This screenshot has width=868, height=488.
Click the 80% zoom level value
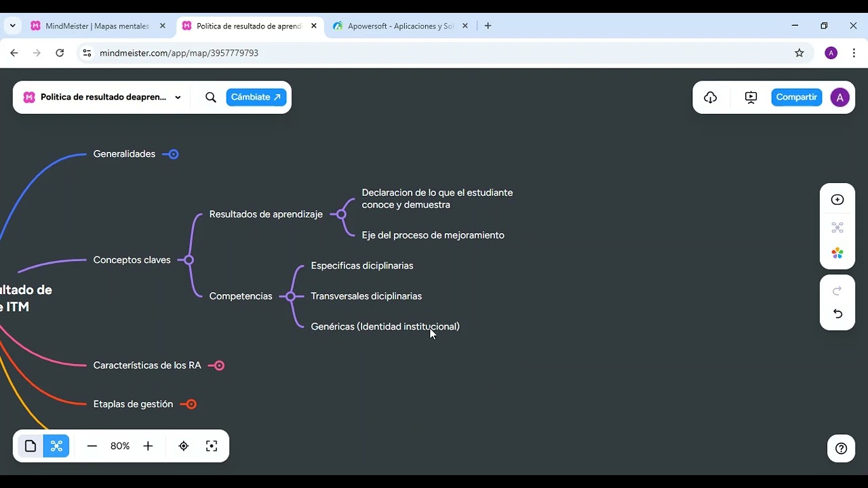tap(120, 446)
